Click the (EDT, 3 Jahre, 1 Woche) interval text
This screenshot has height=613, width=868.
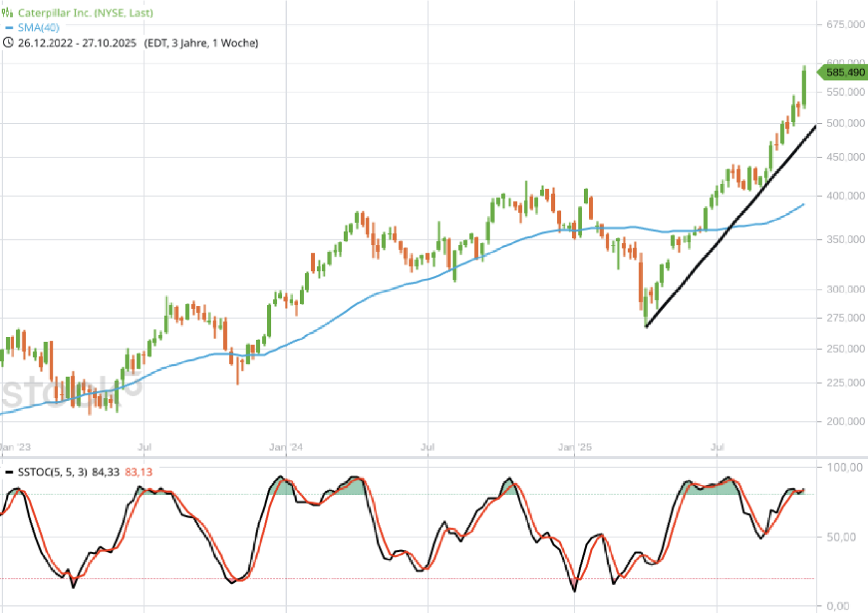(x=201, y=43)
